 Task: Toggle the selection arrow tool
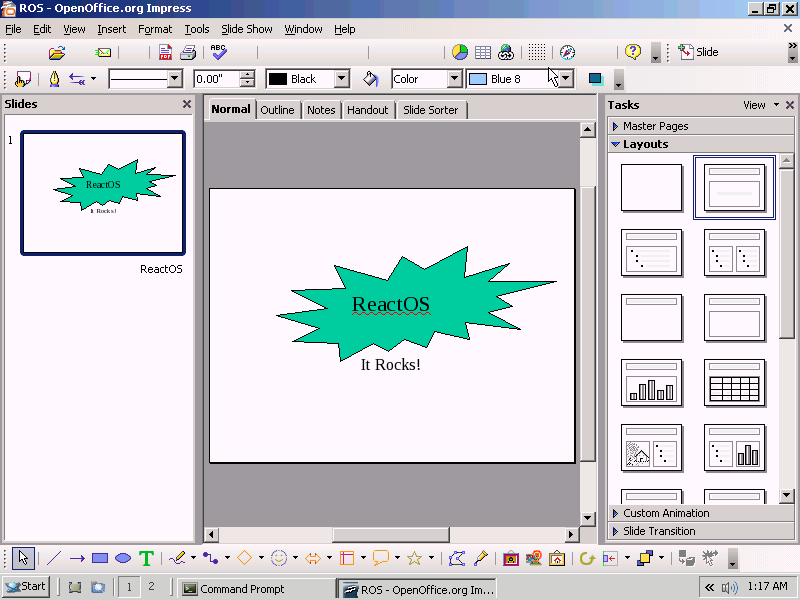tap(23, 558)
